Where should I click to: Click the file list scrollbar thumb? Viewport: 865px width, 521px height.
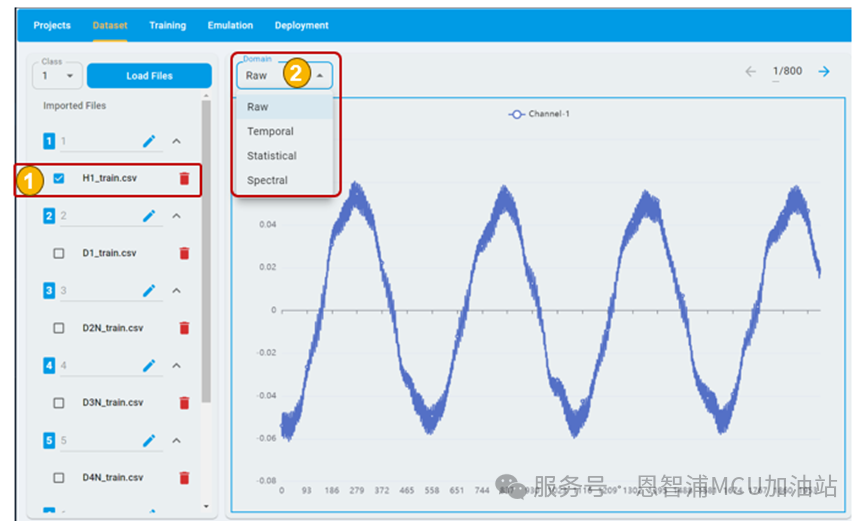click(206, 251)
